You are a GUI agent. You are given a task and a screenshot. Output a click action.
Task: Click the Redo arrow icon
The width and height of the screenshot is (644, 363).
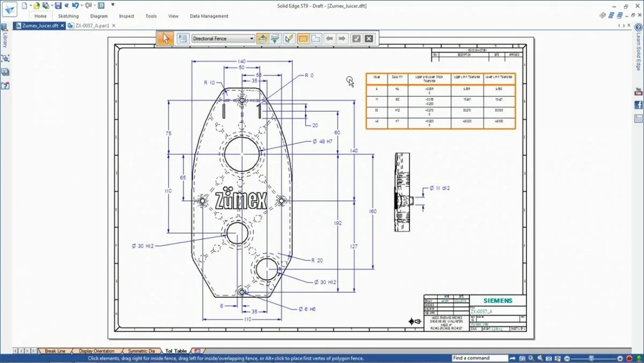pos(87,5)
